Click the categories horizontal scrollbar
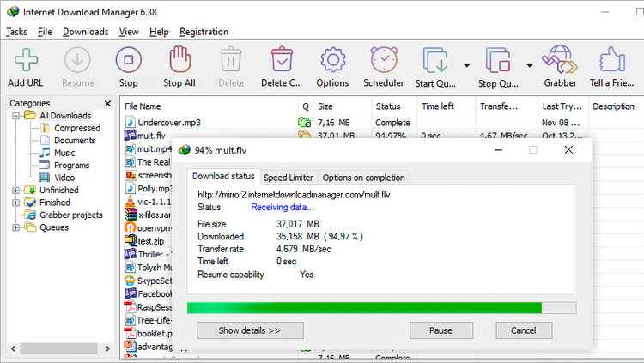This screenshot has width=644, height=363. (58, 348)
